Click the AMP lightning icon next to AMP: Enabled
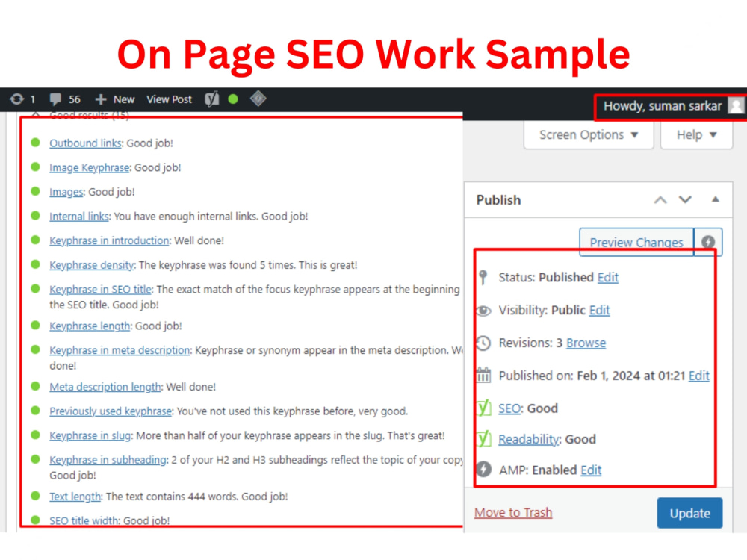This screenshot has height=560, width=747. click(x=483, y=470)
